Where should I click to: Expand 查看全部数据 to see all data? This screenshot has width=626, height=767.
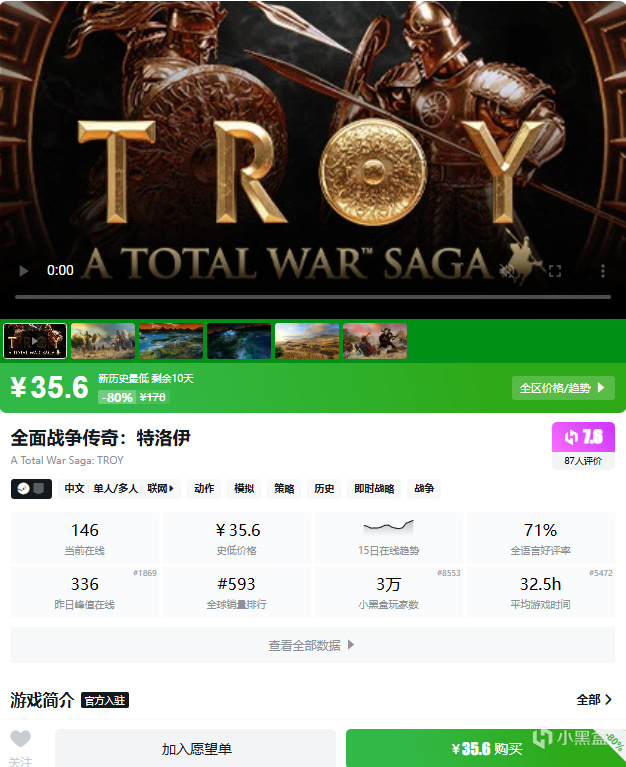313,645
